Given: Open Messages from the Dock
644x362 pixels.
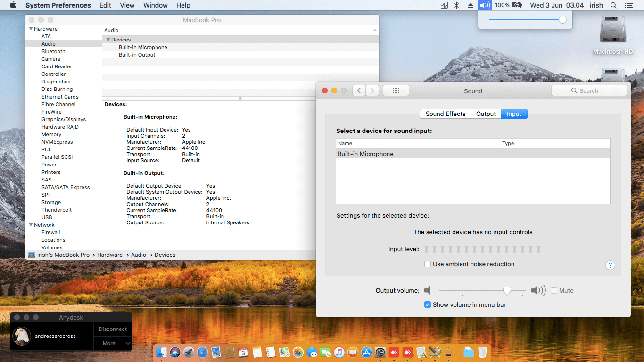Looking at the screenshot, I should point(312,352).
